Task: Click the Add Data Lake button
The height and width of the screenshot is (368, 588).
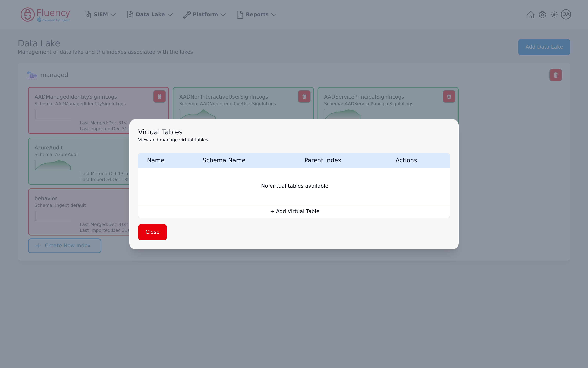Action: coord(544,47)
